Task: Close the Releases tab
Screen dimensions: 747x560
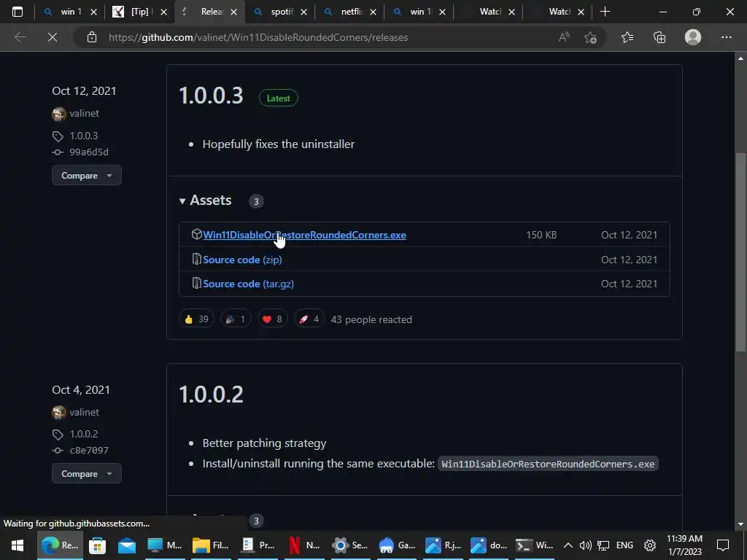Action: click(234, 12)
